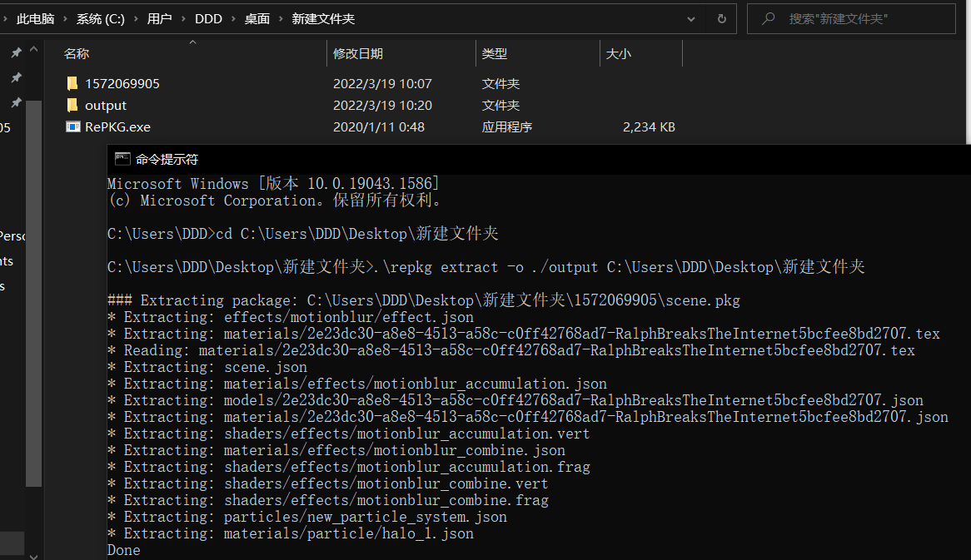Expand chevron after DDD breadcrumb

pyautogui.click(x=233, y=19)
